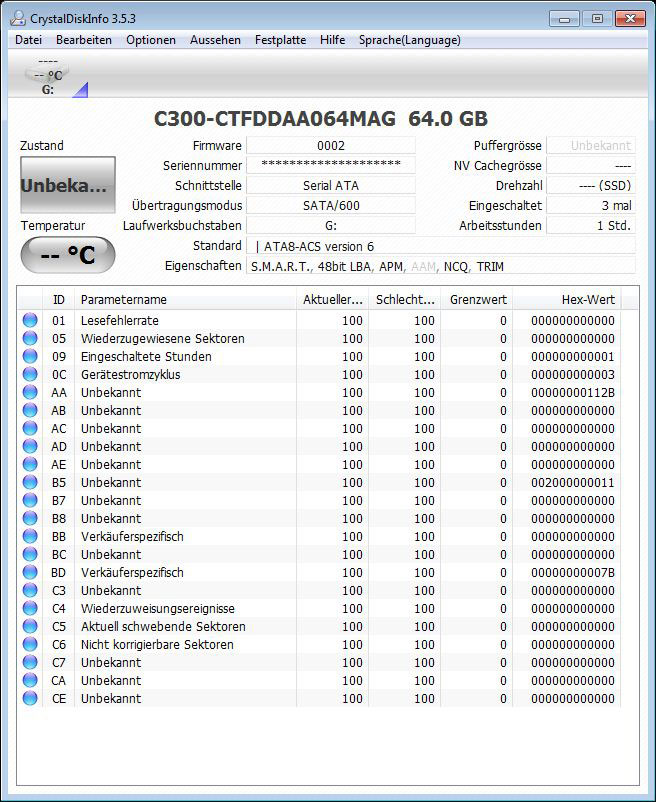Image resolution: width=656 pixels, height=802 pixels.
Task: Maximize the CrystalDiskInfo window
Action: coord(597,19)
